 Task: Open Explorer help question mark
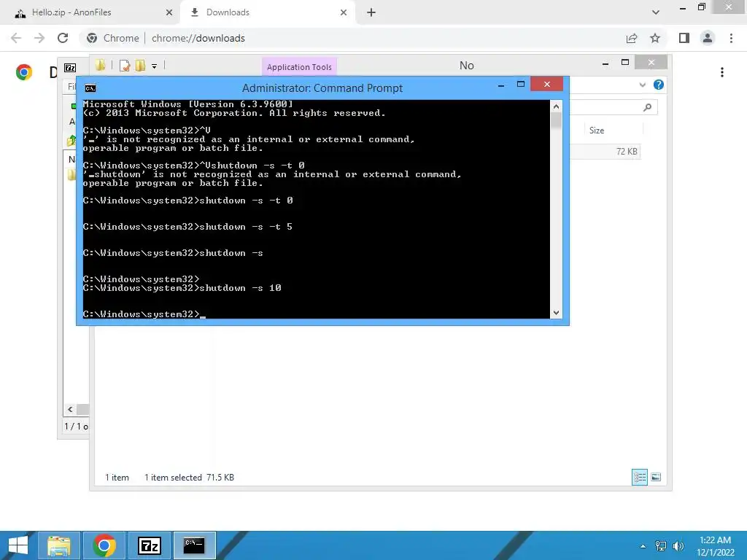pyautogui.click(x=659, y=85)
